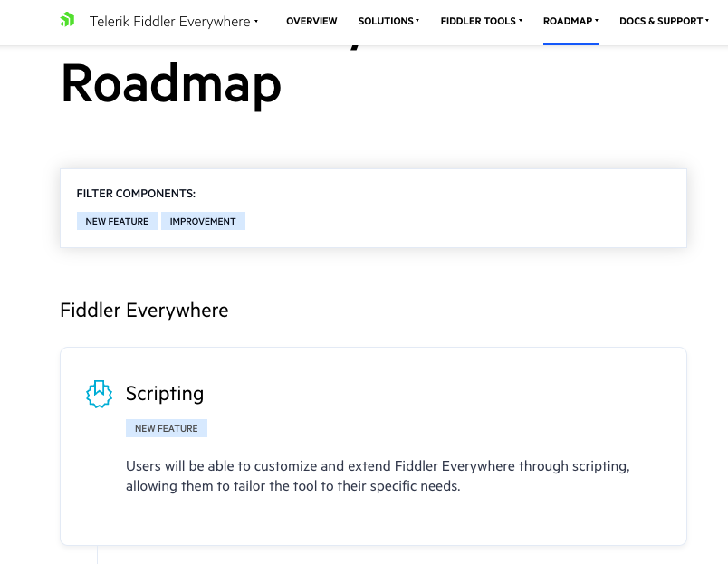
Task: Click the Scripting badge icon
Action: point(99,394)
